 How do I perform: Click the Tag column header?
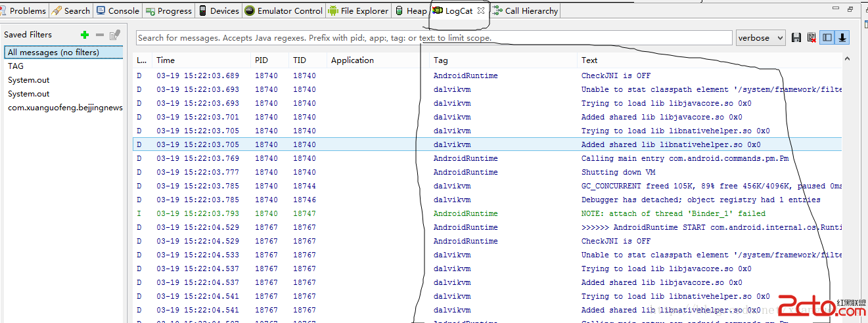[x=440, y=60]
